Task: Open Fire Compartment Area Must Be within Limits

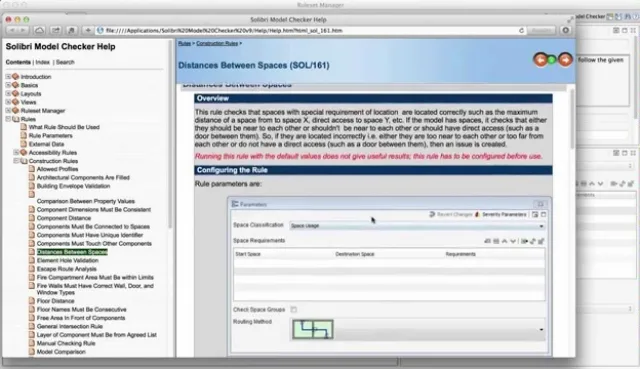Action: (x=95, y=278)
